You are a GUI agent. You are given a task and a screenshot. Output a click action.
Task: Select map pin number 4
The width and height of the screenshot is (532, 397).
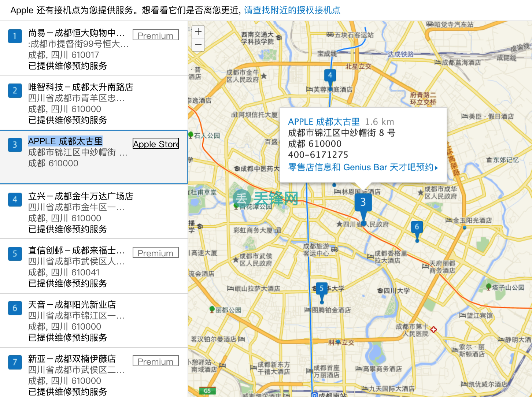point(330,80)
